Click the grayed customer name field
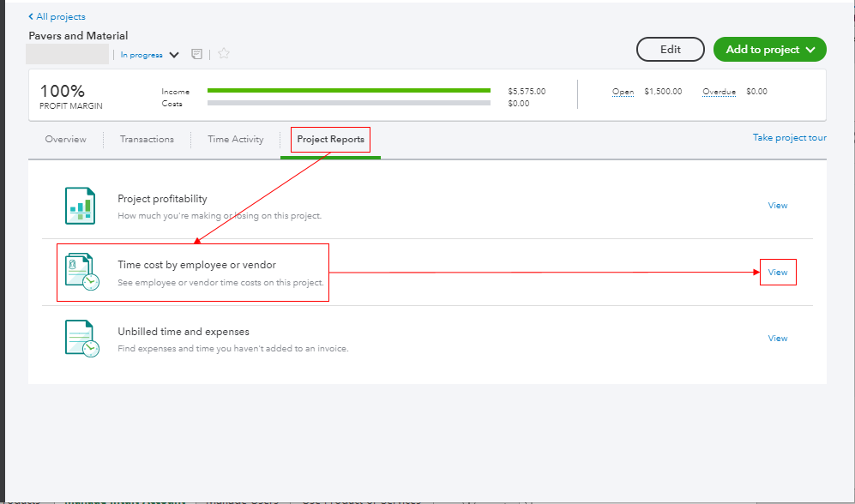The image size is (855, 504). (x=67, y=55)
